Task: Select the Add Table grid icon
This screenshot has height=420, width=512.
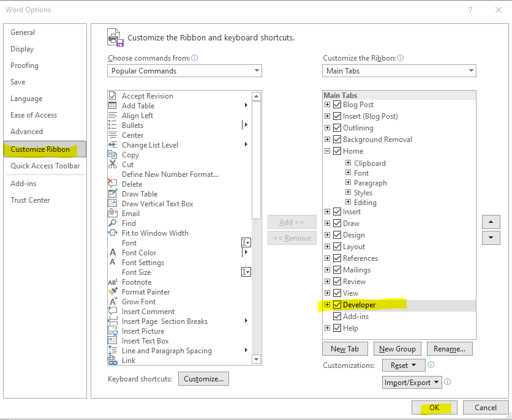Action: click(113, 106)
